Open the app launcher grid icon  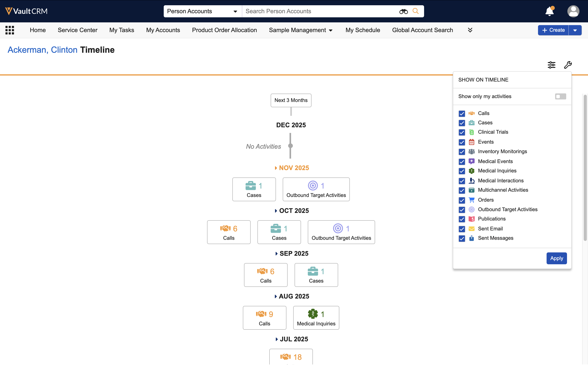tap(10, 30)
